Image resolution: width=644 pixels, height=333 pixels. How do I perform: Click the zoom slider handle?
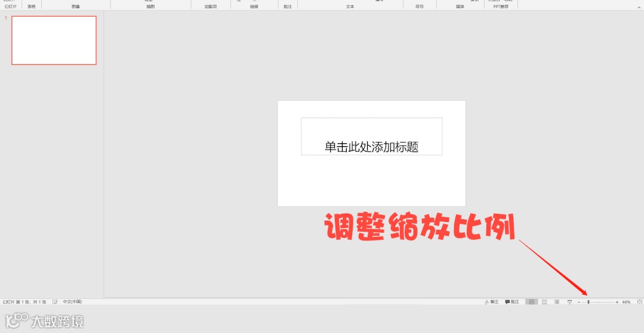(588, 302)
